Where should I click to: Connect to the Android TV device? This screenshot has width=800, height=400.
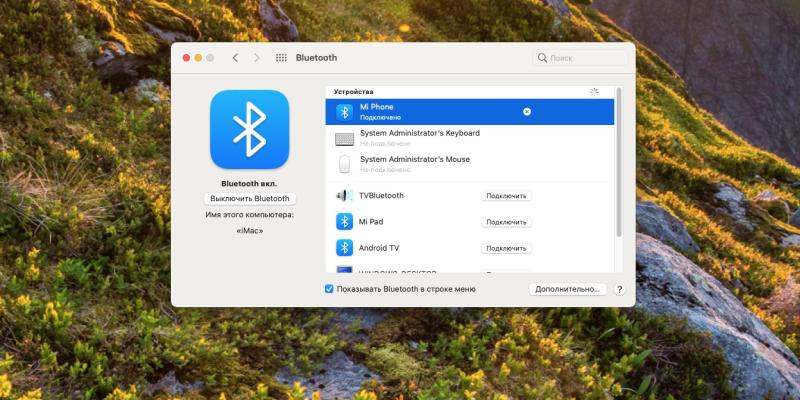pyautogui.click(x=506, y=248)
